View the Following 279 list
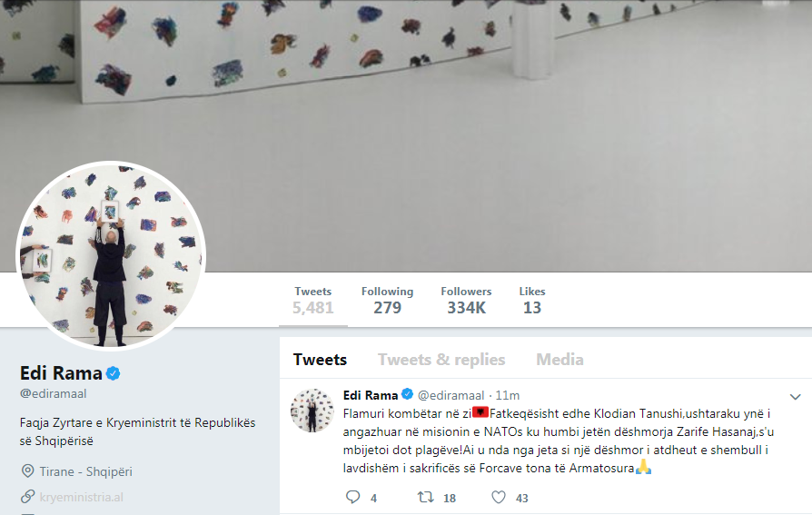 click(387, 300)
